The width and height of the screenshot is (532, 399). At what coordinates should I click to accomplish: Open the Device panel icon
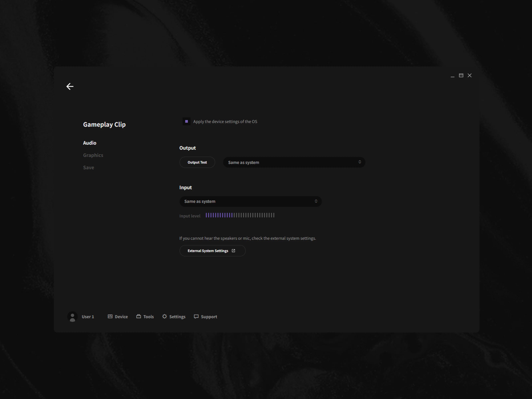pyautogui.click(x=110, y=316)
